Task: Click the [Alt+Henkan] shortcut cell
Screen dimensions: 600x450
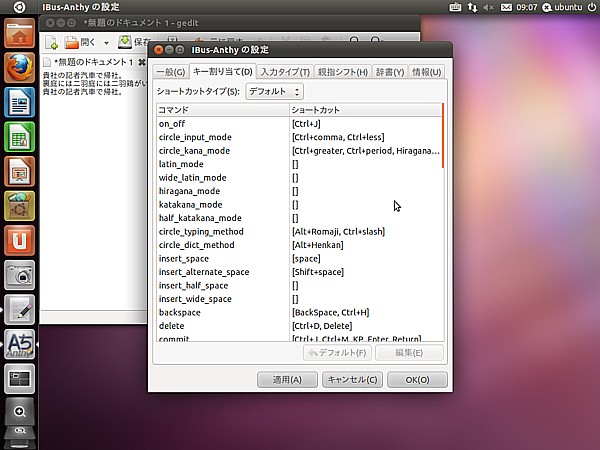Action: click(318, 245)
